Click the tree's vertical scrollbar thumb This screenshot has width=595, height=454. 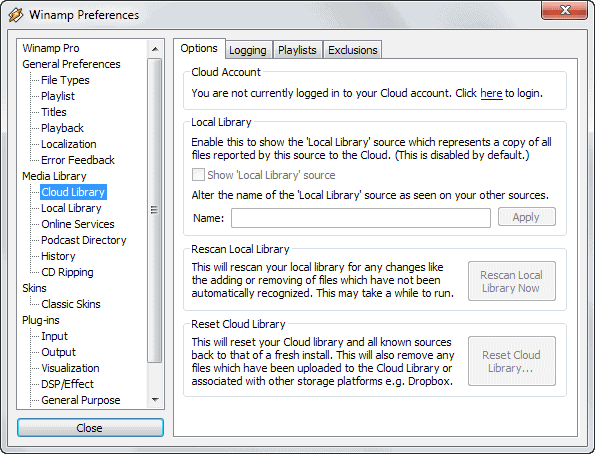click(154, 210)
